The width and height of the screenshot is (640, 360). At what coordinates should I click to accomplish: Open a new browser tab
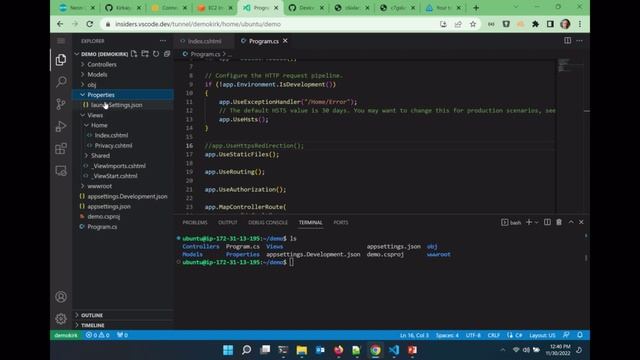pyautogui.click(x=476, y=8)
